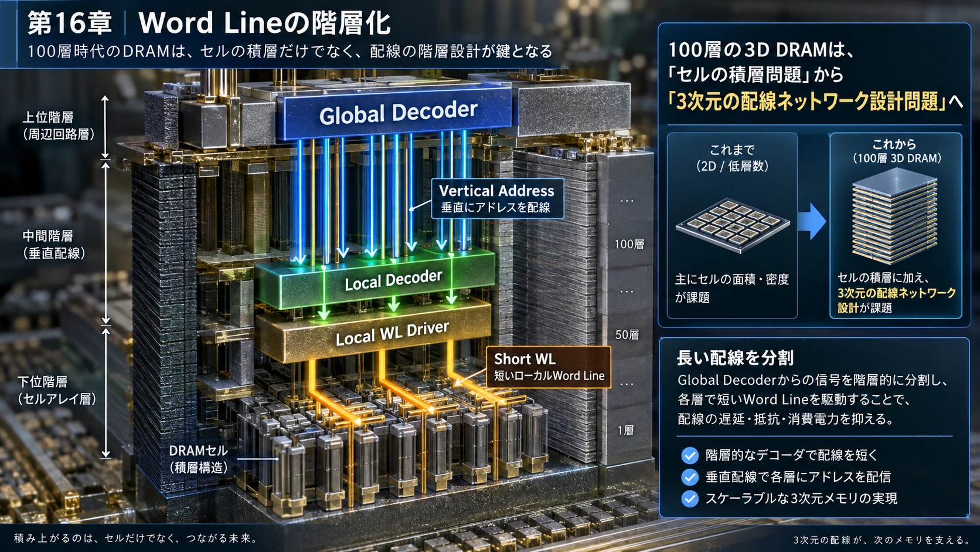This screenshot has width=980, height=552.
Task: Click the 第16章 Word Lineの階層化 title
Action: tap(209, 23)
